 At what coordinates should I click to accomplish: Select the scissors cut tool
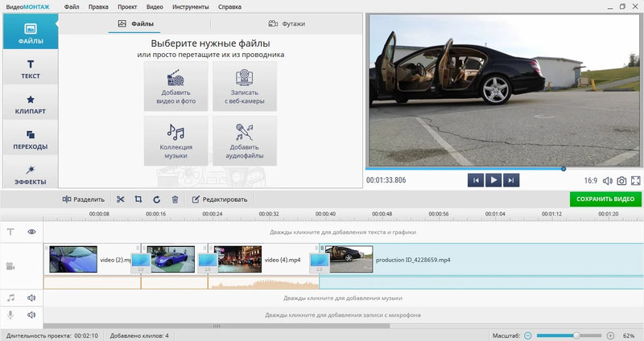point(120,199)
